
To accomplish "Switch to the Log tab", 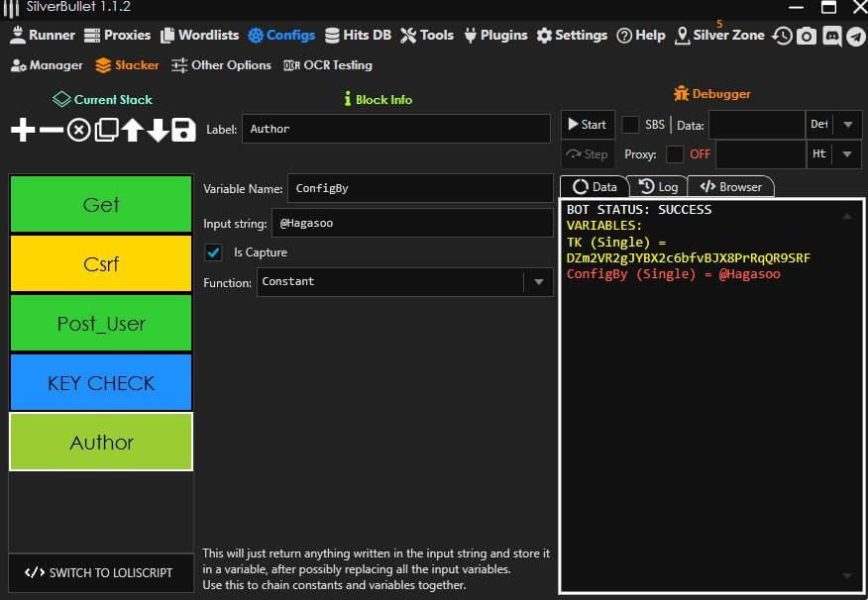I will [659, 186].
